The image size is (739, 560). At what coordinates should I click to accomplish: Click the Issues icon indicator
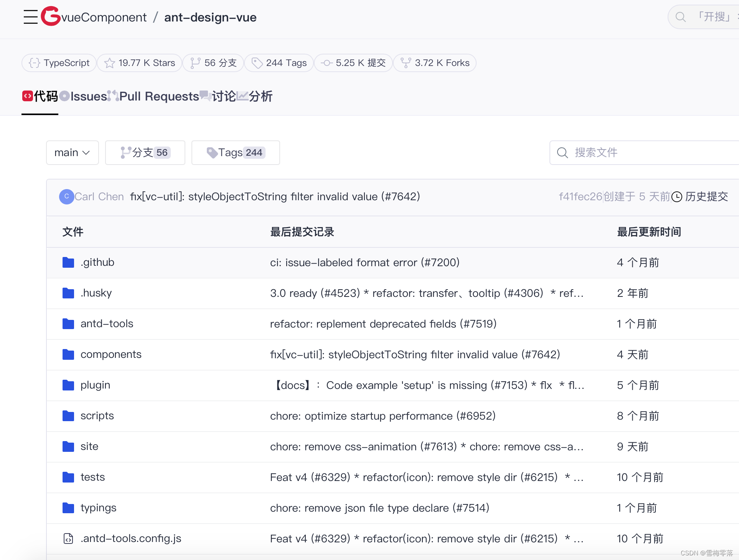64,97
